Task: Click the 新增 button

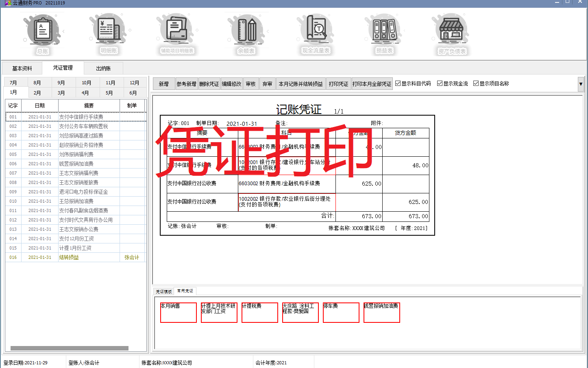Action: [x=164, y=84]
